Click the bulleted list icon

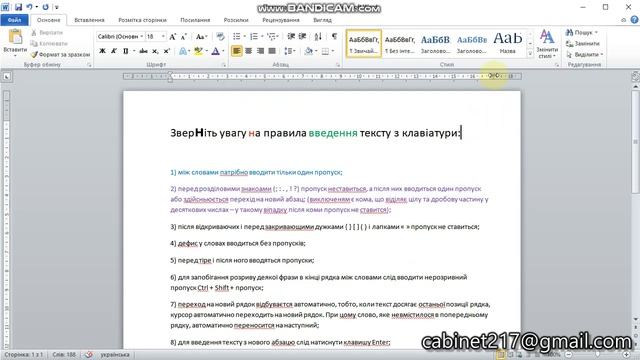pyautogui.click(x=236, y=37)
